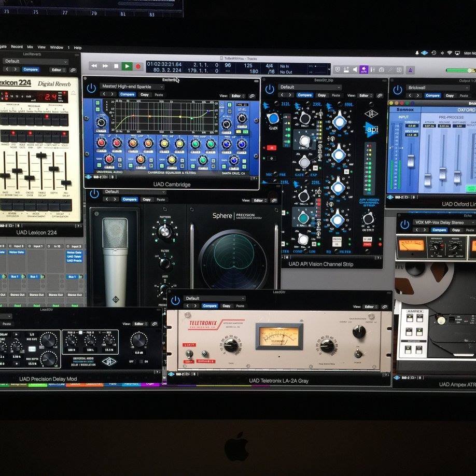Click the master volume slider in control bar
This screenshot has width=476, height=476.
[460, 71]
